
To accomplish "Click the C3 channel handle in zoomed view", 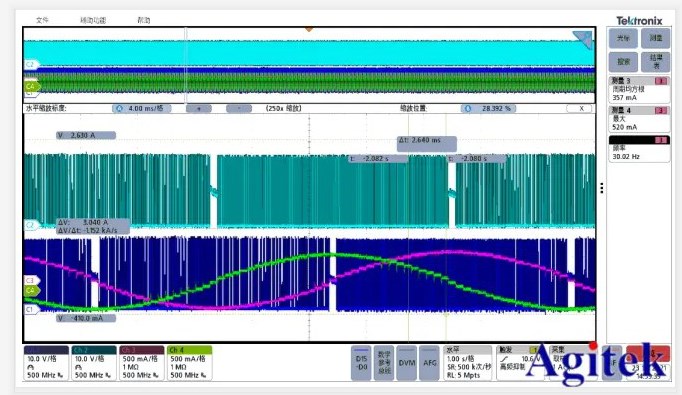I will [31, 281].
